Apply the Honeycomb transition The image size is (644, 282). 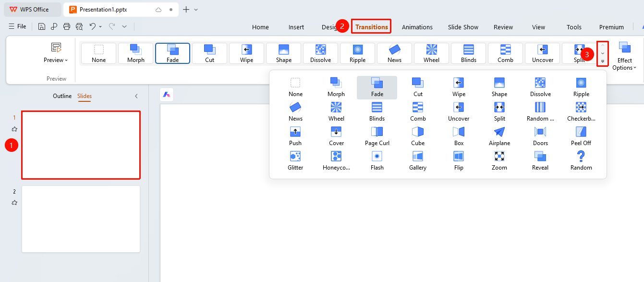[336, 160]
